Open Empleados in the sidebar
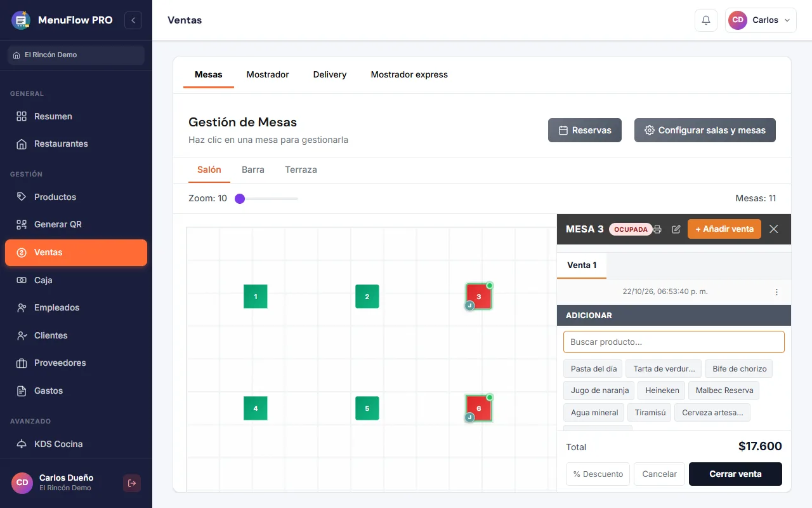The width and height of the screenshot is (812, 508). 76,307
